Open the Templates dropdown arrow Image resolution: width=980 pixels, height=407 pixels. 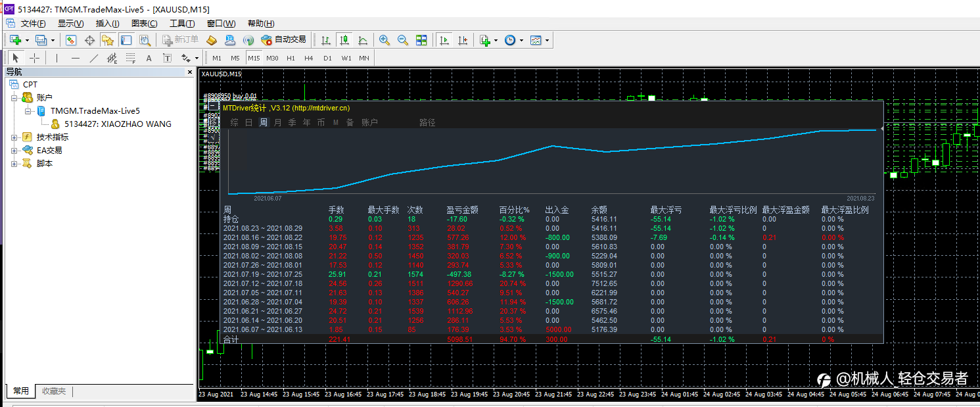pyautogui.click(x=548, y=40)
